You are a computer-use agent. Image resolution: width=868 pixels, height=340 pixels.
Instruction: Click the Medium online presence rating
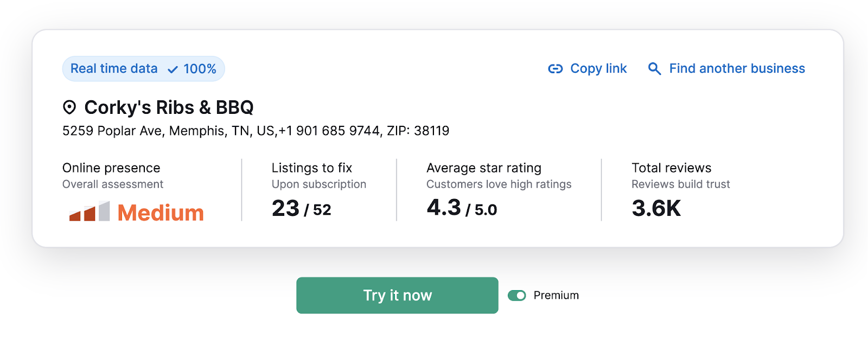tap(161, 213)
